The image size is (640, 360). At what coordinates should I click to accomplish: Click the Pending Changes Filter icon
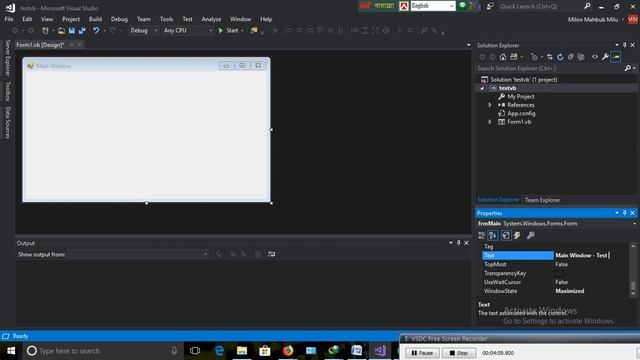pyautogui.click(x=534, y=57)
